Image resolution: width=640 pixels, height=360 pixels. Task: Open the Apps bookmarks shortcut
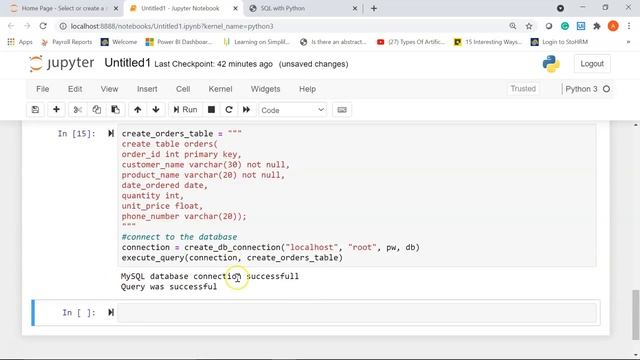coord(20,42)
